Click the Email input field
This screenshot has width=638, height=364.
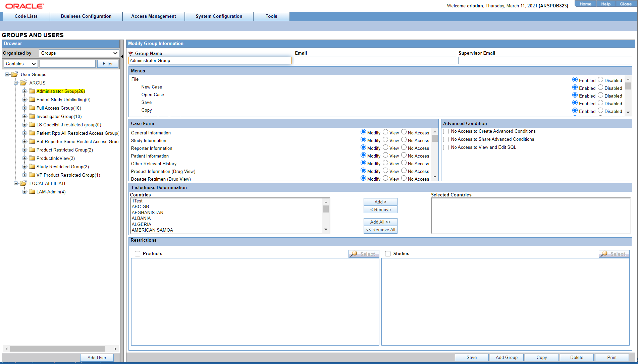[x=375, y=61]
